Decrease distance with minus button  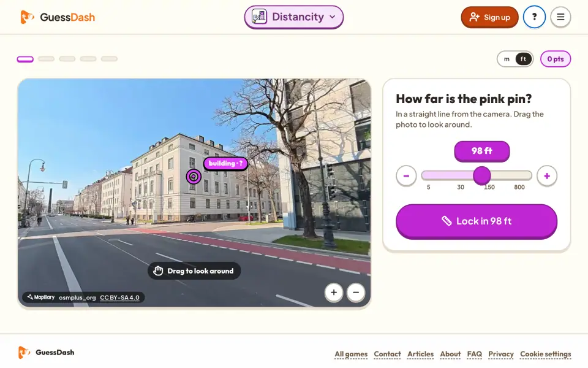click(x=406, y=176)
